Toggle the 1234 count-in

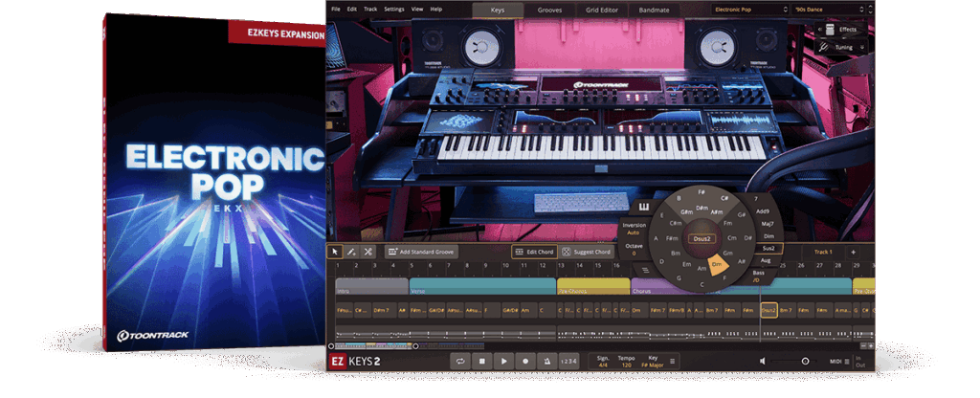(x=568, y=361)
